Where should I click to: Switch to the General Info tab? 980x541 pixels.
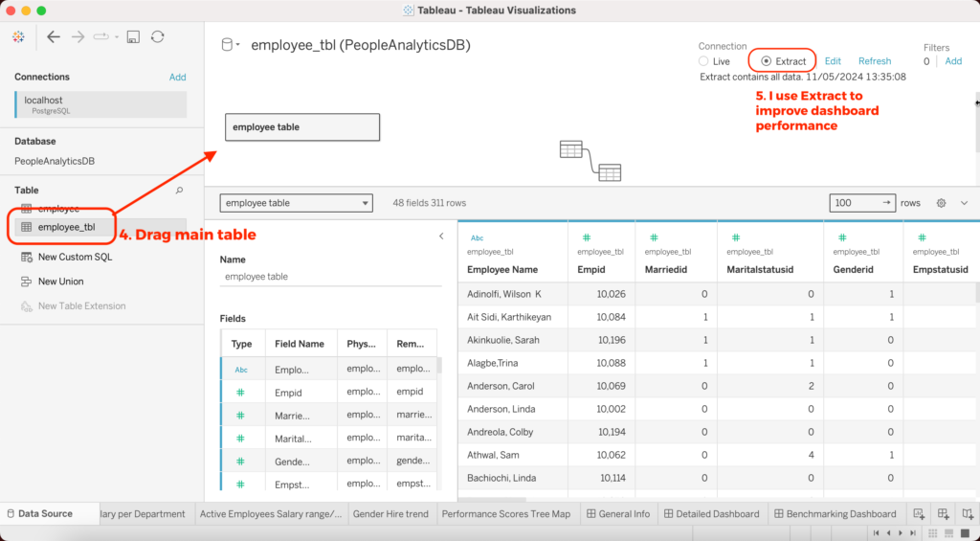click(618, 514)
